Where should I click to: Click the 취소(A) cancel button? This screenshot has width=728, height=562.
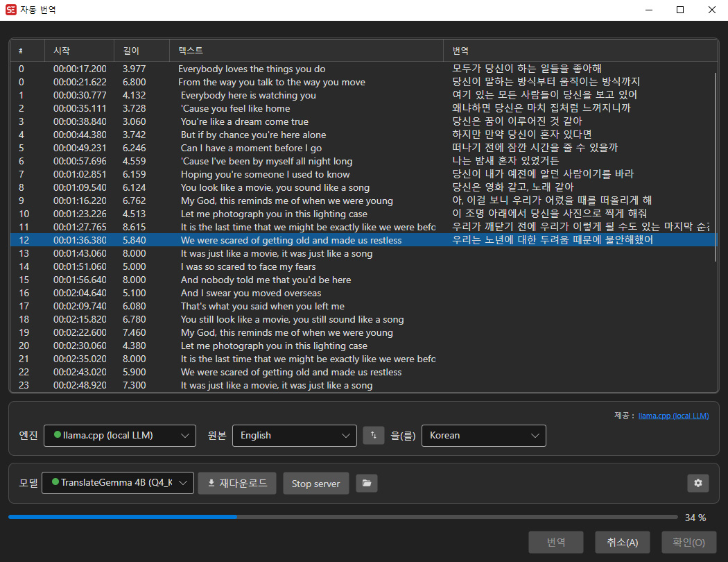622,542
